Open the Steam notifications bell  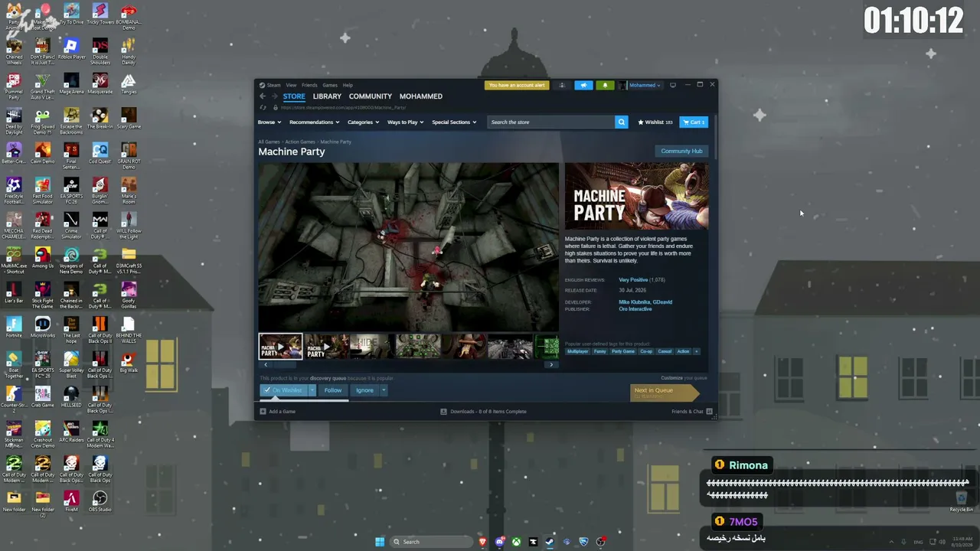(605, 85)
